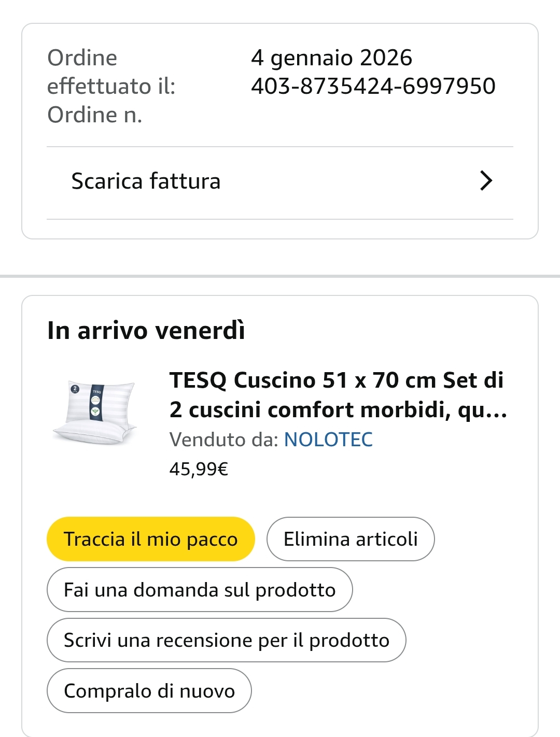Tap the Elimina articoli button

(x=351, y=539)
